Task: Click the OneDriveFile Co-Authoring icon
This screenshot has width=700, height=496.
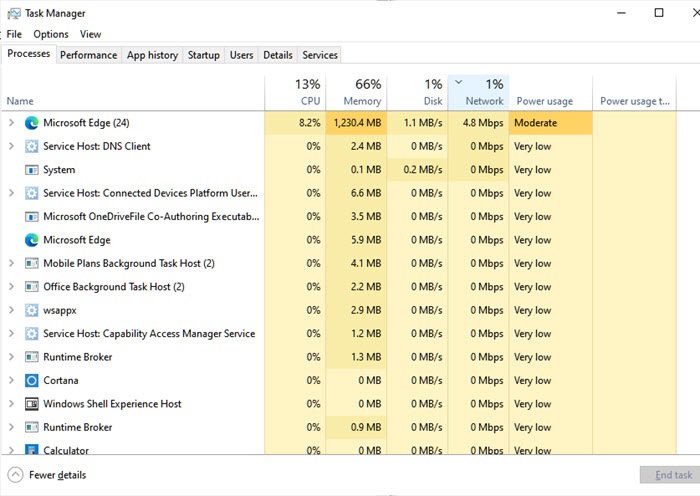Action: coord(31,217)
